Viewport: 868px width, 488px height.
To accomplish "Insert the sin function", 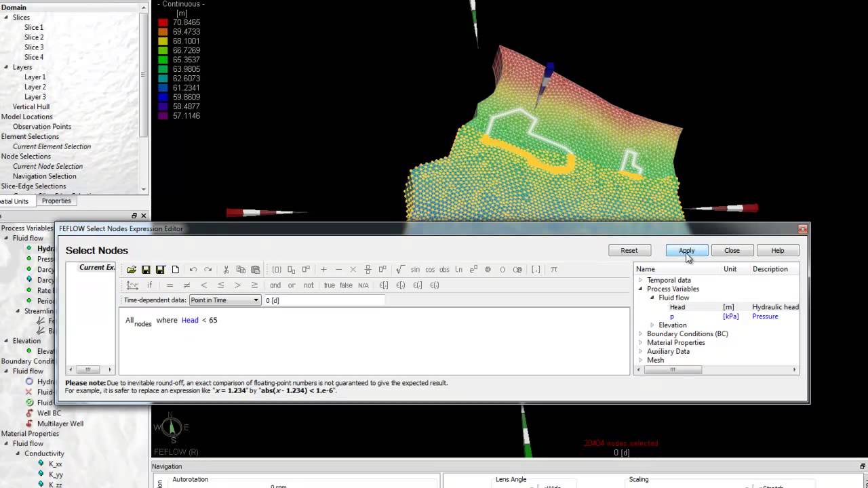I will coord(415,270).
